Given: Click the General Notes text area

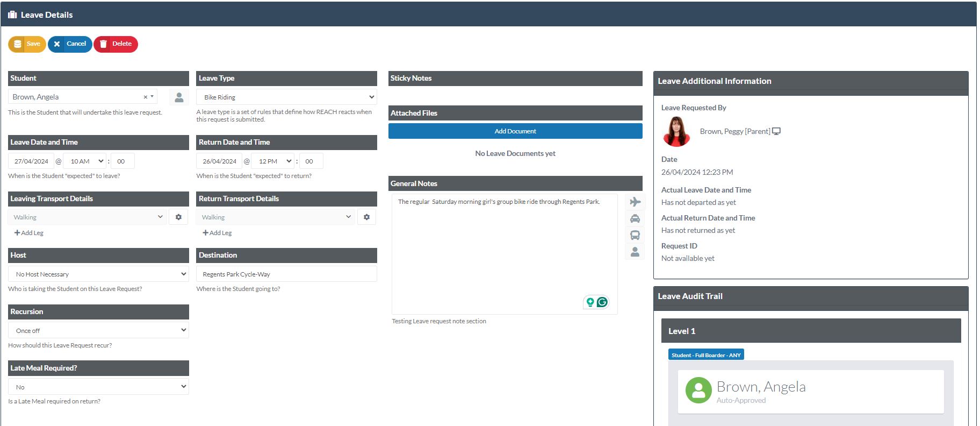Looking at the screenshot, I should [x=505, y=254].
